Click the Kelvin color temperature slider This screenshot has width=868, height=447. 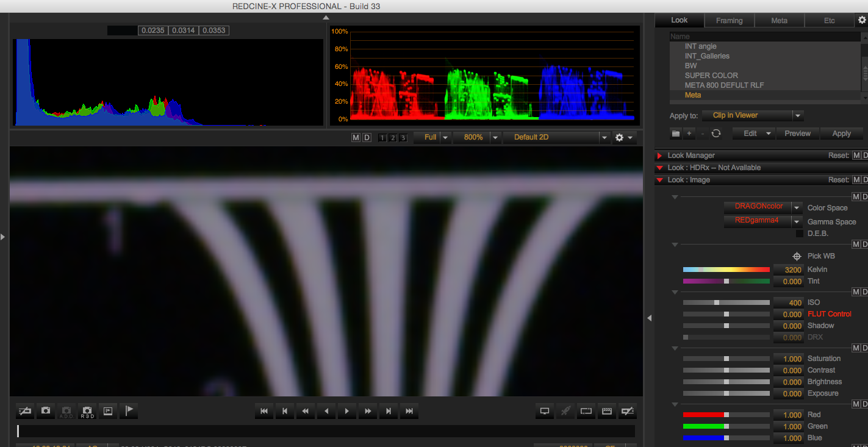[x=726, y=270]
